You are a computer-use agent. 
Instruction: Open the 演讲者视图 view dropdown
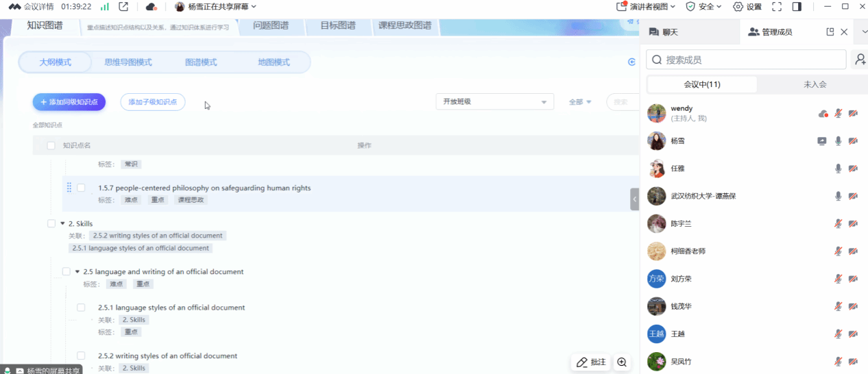(647, 7)
